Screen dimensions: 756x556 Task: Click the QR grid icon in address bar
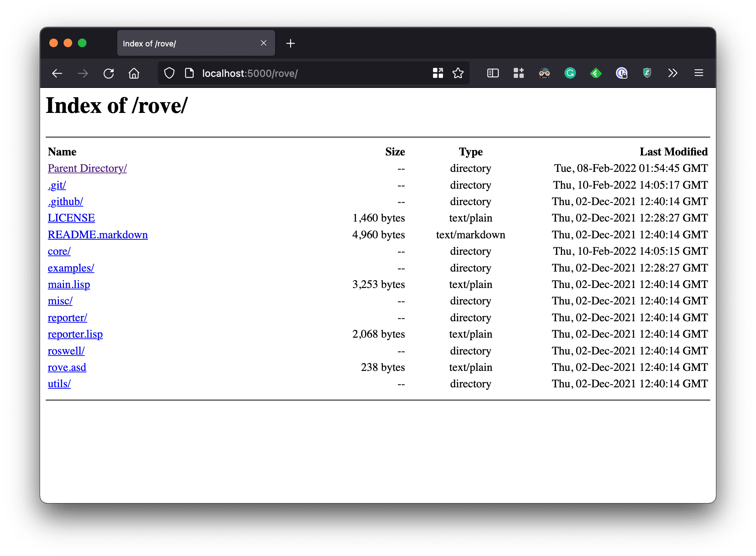click(438, 73)
